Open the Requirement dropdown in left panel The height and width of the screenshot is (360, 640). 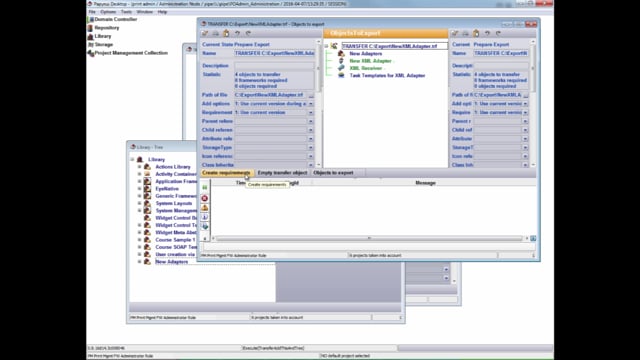pyautogui.click(x=311, y=113)
